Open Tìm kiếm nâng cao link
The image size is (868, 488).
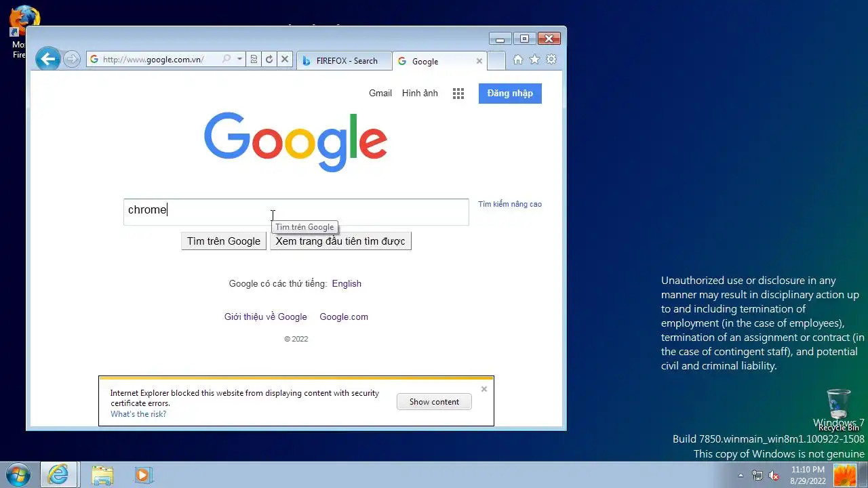(510, 204)
